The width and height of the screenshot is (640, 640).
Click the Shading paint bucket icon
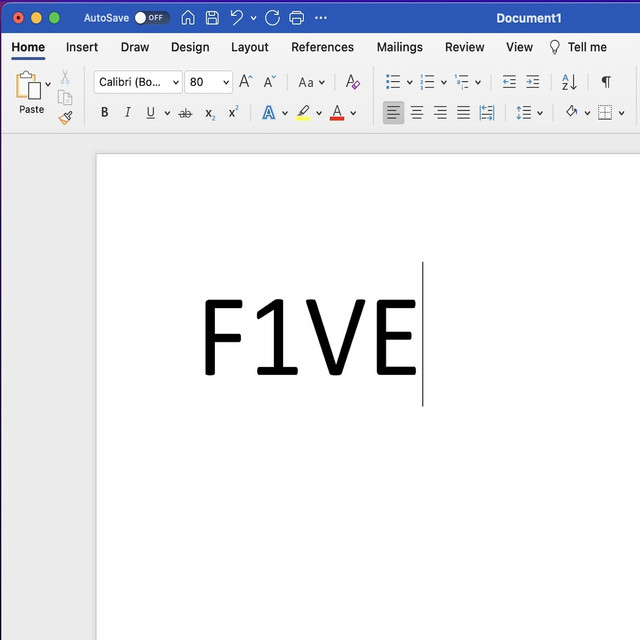click(571, 112)
